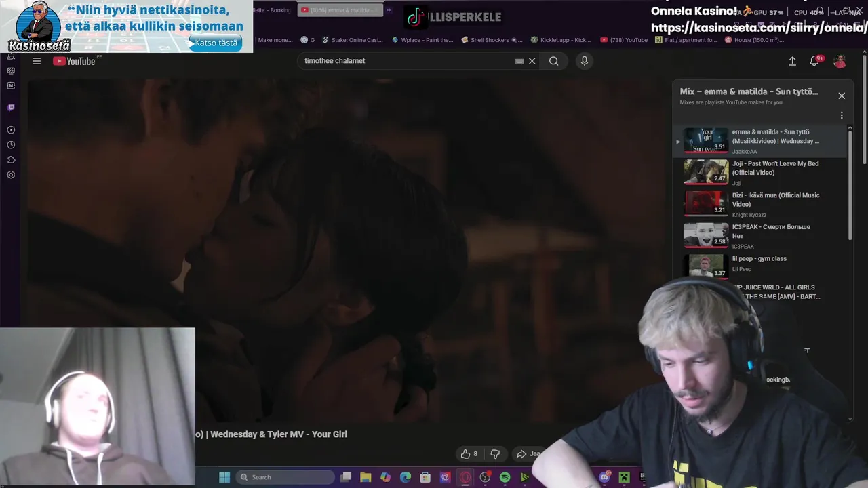Like the video with thumbs up
Viewport: 868px width, 488px height.
[x=469, y=454]
